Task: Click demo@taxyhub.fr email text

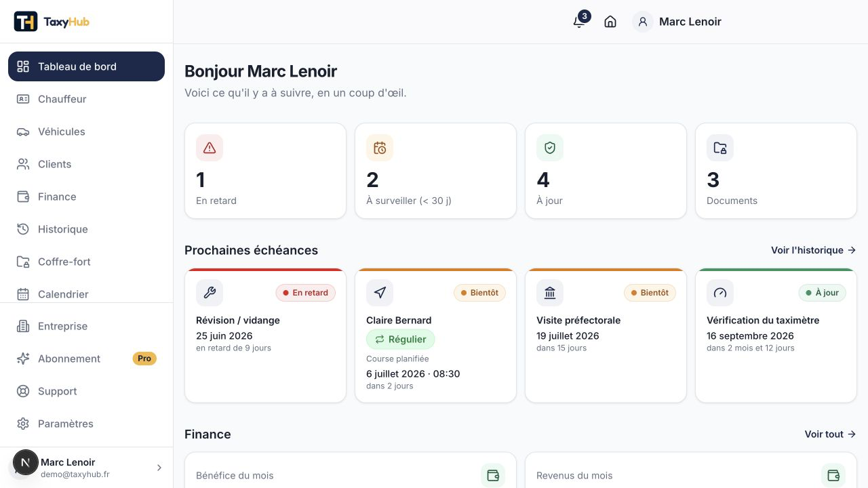Action: pos(75,474)
